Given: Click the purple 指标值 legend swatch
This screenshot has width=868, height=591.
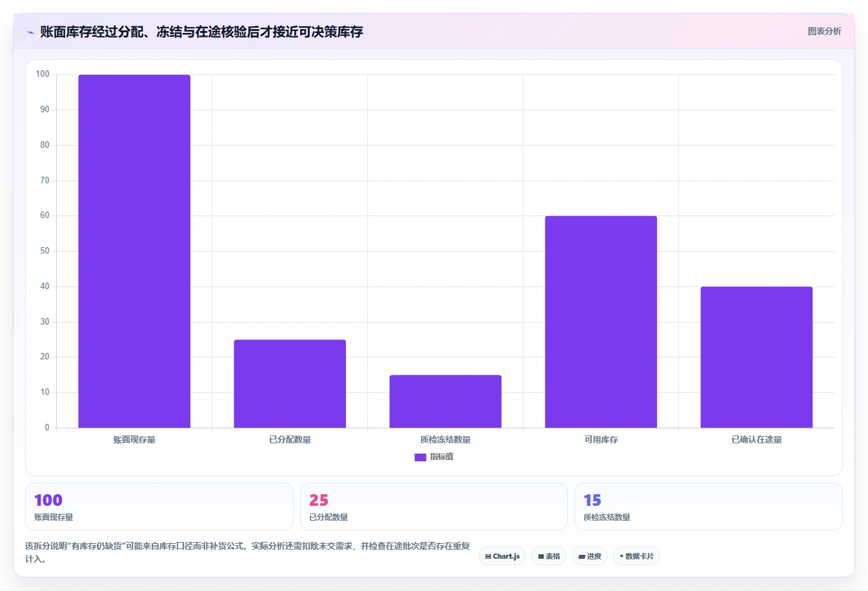Looking at the screenshot, I should pyautogui.click(x=420, y=457).
